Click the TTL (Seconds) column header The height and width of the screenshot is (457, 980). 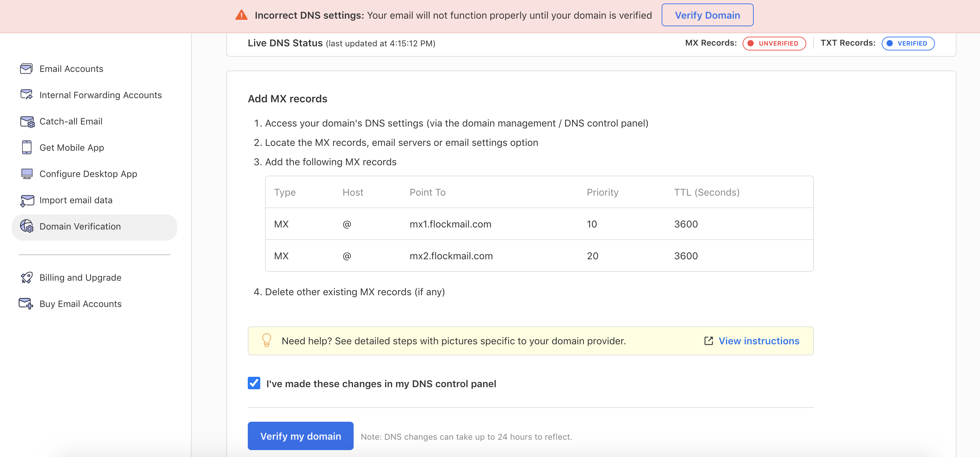(707, 193)
